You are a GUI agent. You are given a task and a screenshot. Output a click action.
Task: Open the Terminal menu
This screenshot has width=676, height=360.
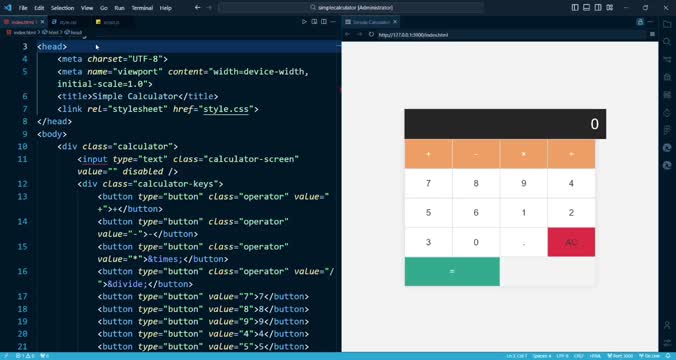pos(142,8)
